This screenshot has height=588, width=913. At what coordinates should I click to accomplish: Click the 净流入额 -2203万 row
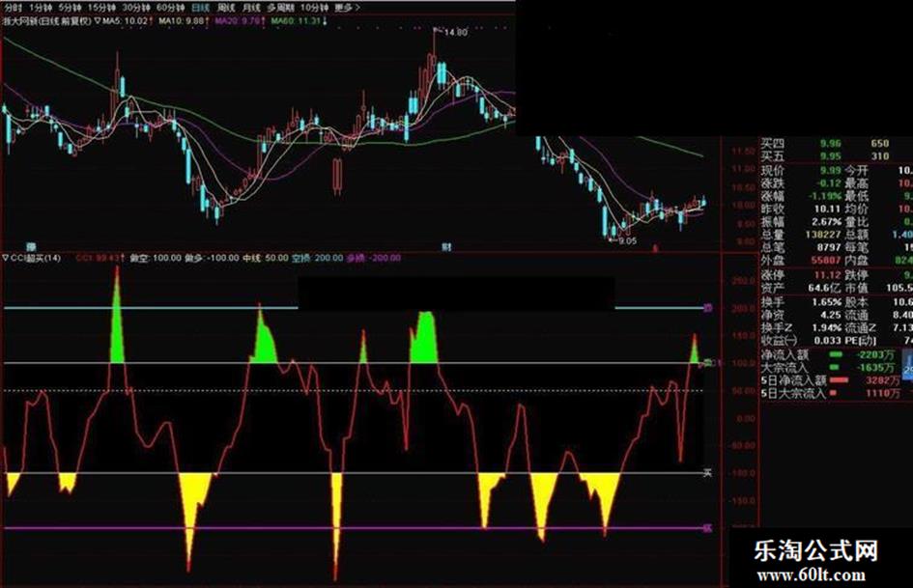pos(828,354)
